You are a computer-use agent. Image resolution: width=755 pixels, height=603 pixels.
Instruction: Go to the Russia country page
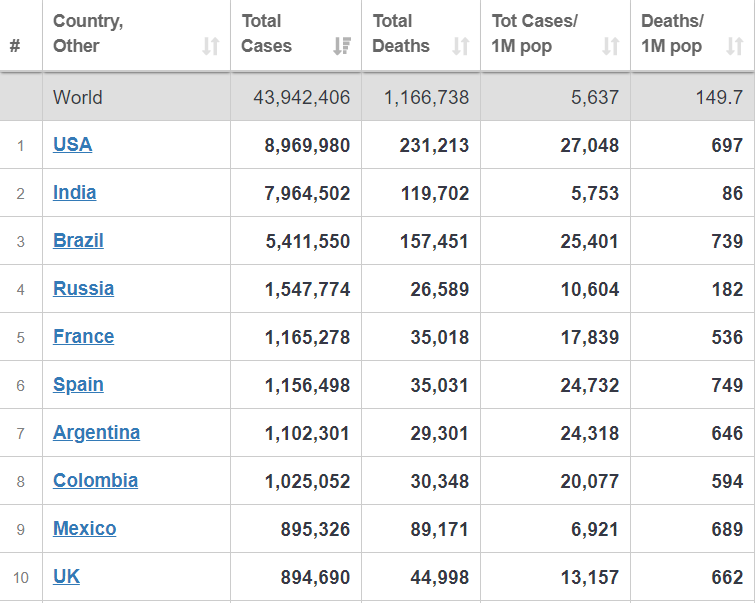[x=83, y=289]
